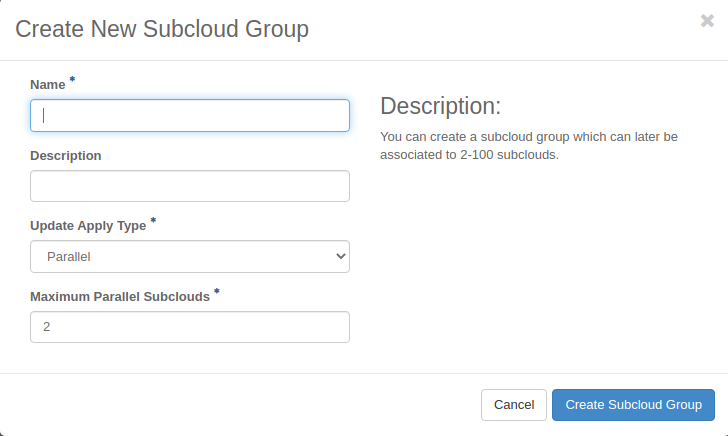Viewport: 728px width, 436px height.
Task: Open the Update Apply Type dropdown
Action: pyautogui.click(x=190, y=257)
